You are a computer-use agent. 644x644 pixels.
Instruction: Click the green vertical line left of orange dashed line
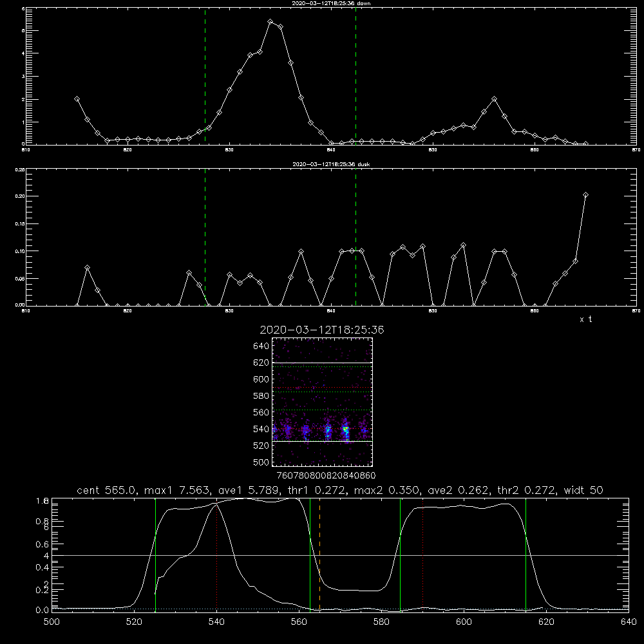coord(310,555)
